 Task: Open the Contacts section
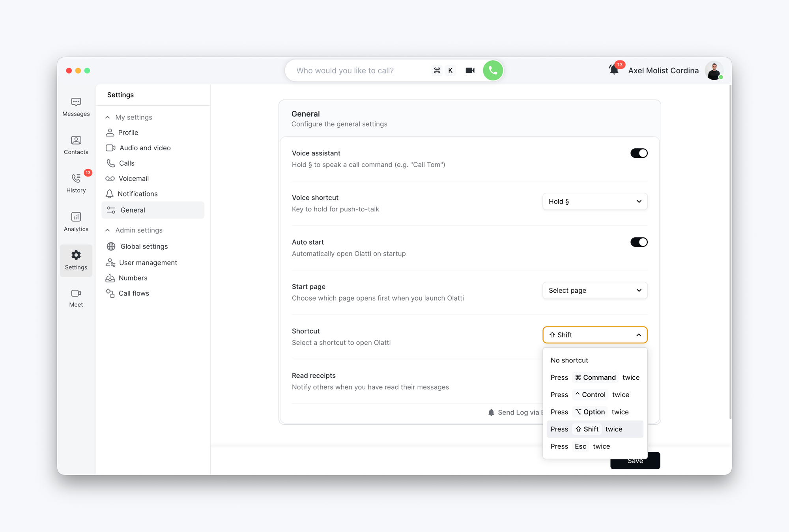pos(76,146)
